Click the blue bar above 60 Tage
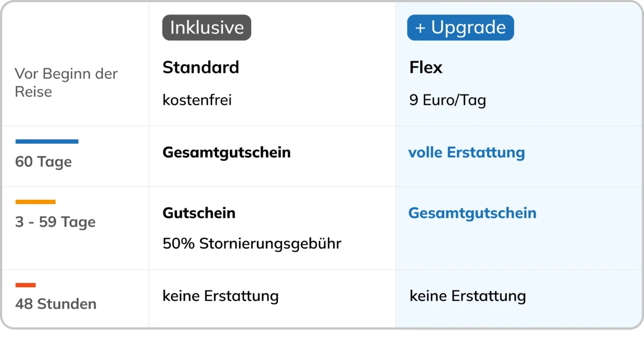 click(47, 142)
